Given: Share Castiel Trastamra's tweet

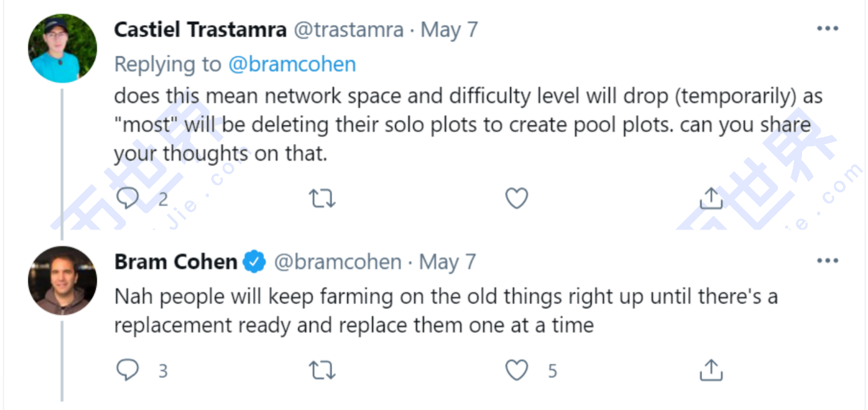Looking at the screenshot, I should 711,198.
